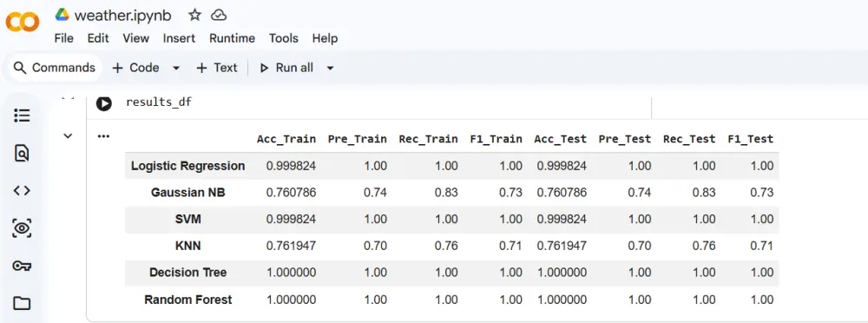
Task: Select the KNN row label
Action: [187, 246]
